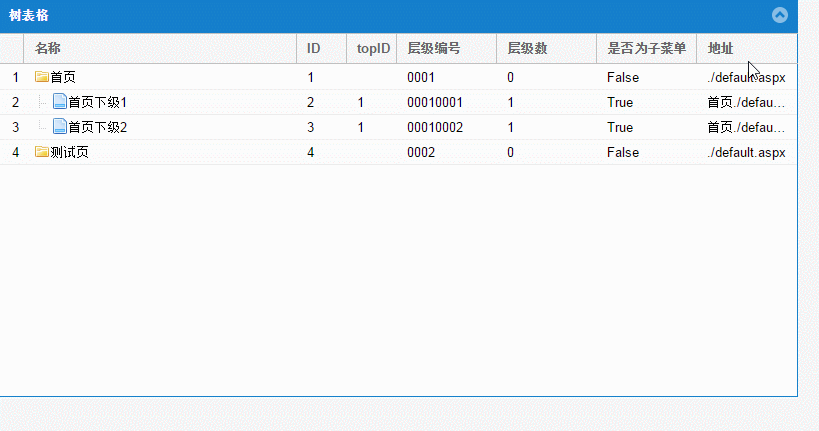Click the 层级数 column header
This screenshot has height=431, width=819.
[x=547, y=49]
